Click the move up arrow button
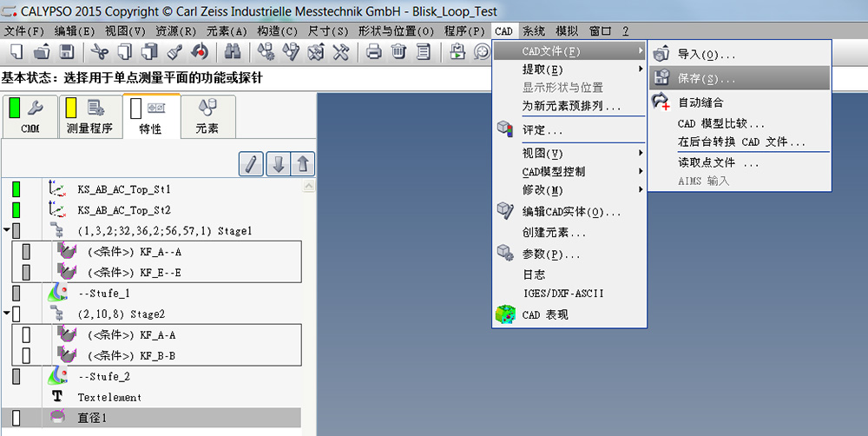 point(303,164)
